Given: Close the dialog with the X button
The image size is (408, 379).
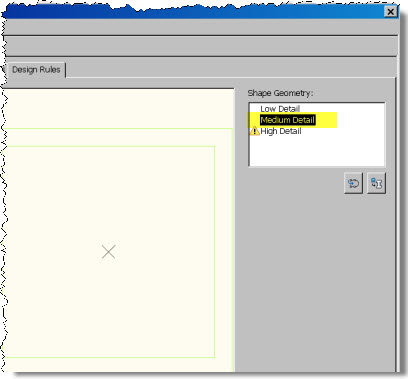Looking at the screenshot, I should click(x=390, y=12).
